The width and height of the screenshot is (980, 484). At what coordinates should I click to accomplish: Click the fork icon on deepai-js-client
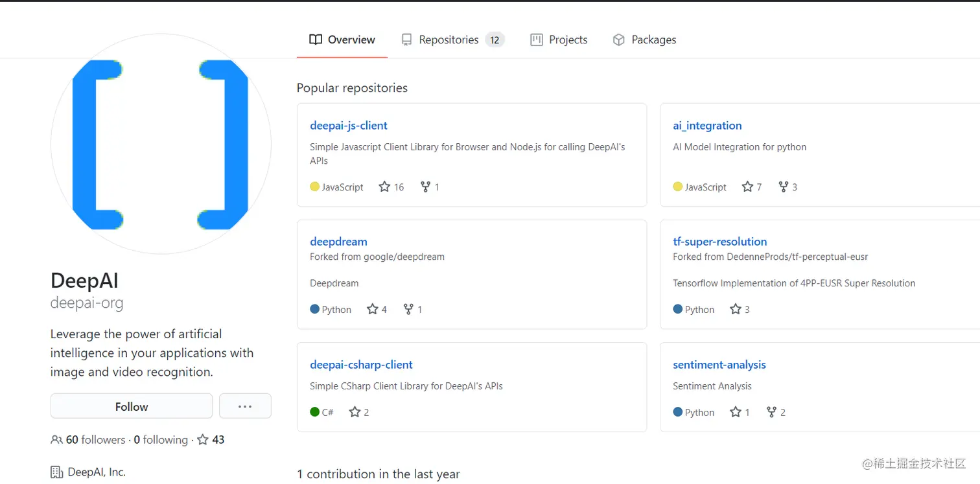coord(425,187)
